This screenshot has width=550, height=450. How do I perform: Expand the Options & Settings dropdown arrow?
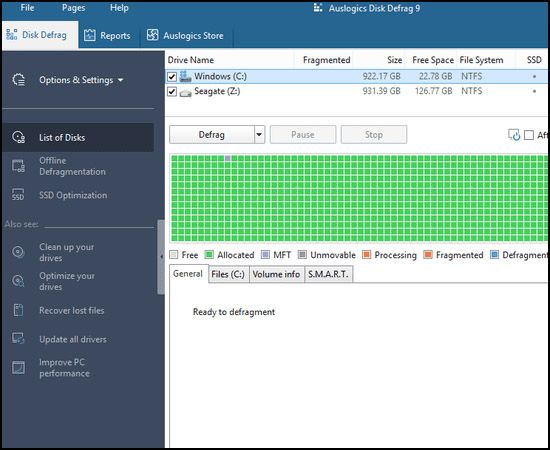(x=121, y=80)
